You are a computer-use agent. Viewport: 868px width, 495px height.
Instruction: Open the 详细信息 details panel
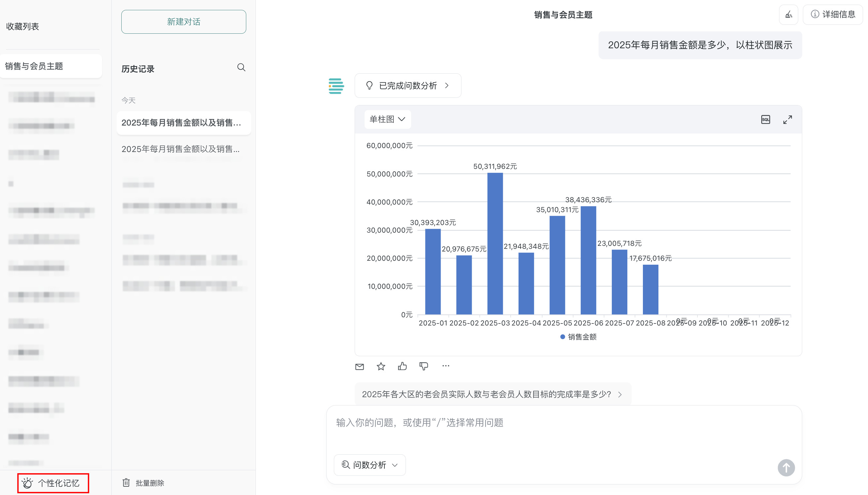833,15
